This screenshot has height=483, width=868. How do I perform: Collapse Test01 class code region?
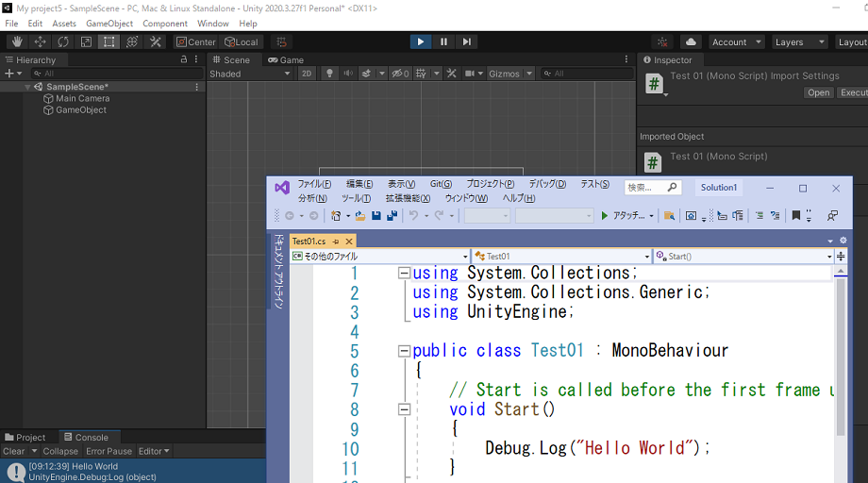point(404,351)
